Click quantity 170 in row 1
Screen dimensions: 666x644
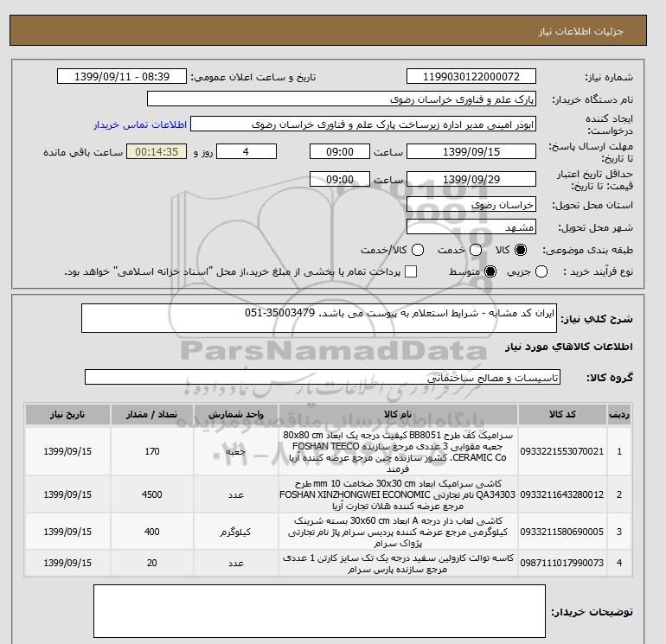coord(152,451)
